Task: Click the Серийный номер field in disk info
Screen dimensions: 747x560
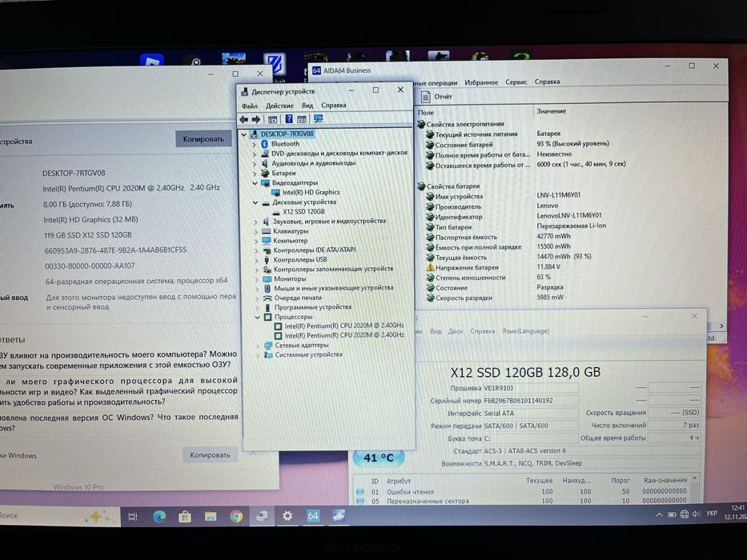Action: click(531, 401)
